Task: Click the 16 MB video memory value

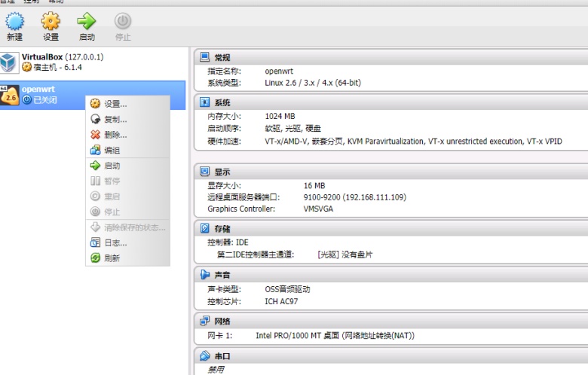Action: (314, 185)
